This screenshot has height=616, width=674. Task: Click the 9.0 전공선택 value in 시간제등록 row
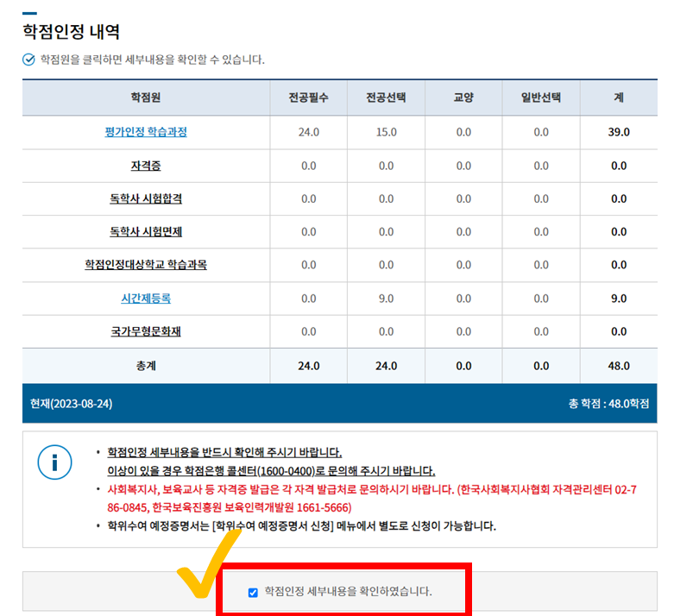pos(386,299)
